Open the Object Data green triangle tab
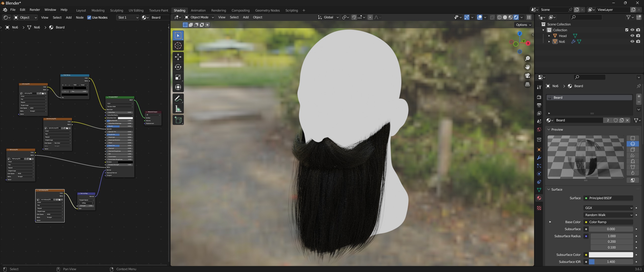The image size is (644, 272). pyautogui.click(x=539, y=190)
